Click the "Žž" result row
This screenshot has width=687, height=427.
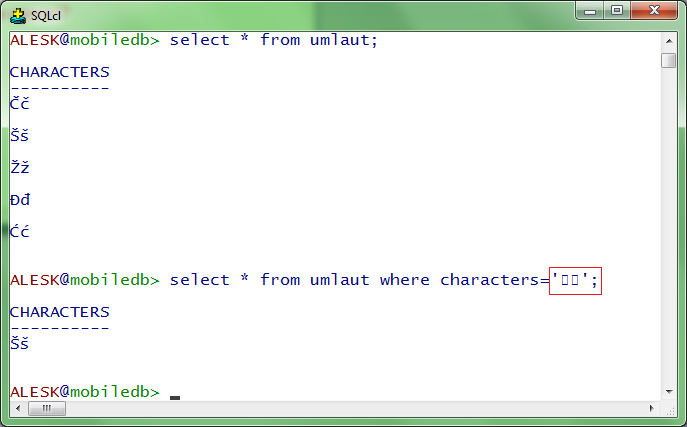click(20, 167)
